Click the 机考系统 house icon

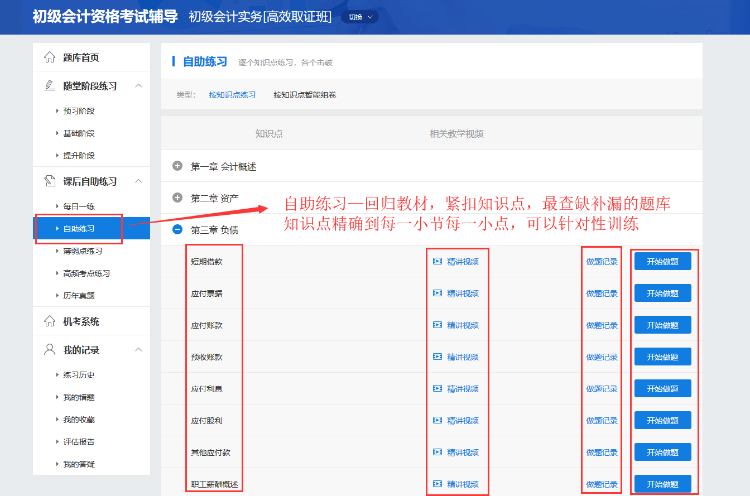(50, 321)
